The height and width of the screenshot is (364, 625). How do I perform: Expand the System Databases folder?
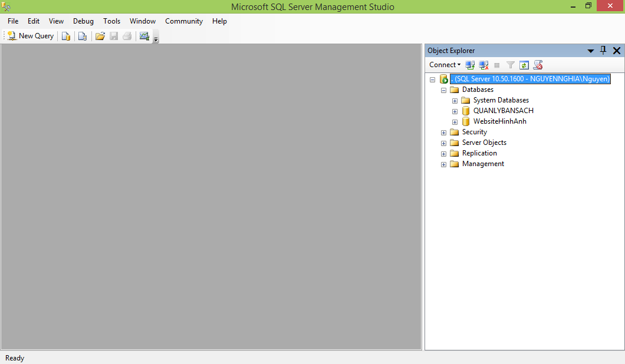[455, 101]
